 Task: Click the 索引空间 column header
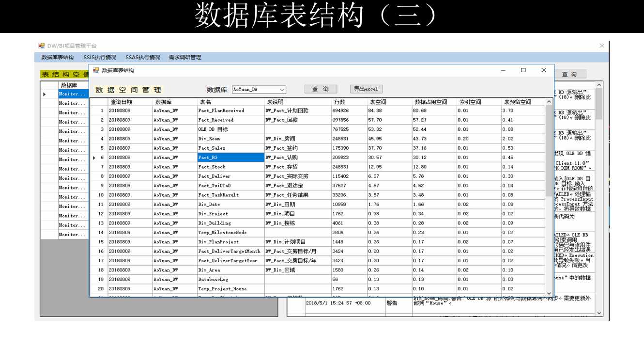(x=479, y=102)
